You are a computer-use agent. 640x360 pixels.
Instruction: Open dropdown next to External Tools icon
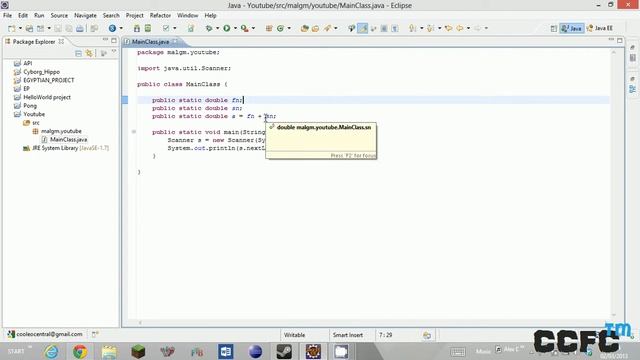pos(253,28)
